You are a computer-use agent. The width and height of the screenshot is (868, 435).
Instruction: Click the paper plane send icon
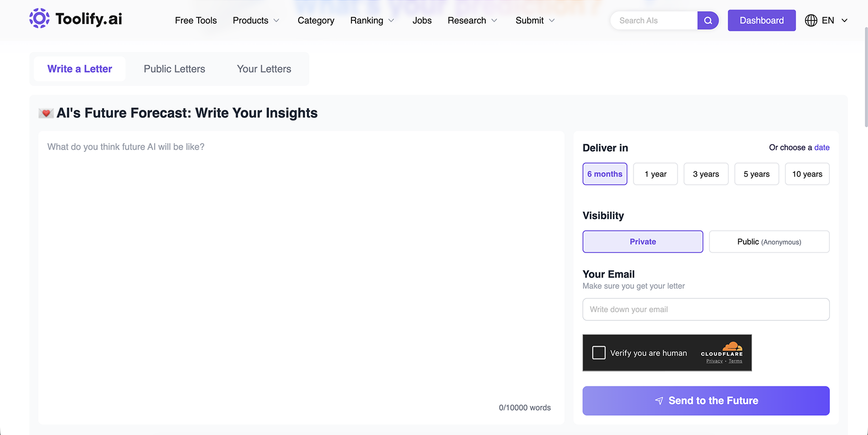(x=659, y=401)
